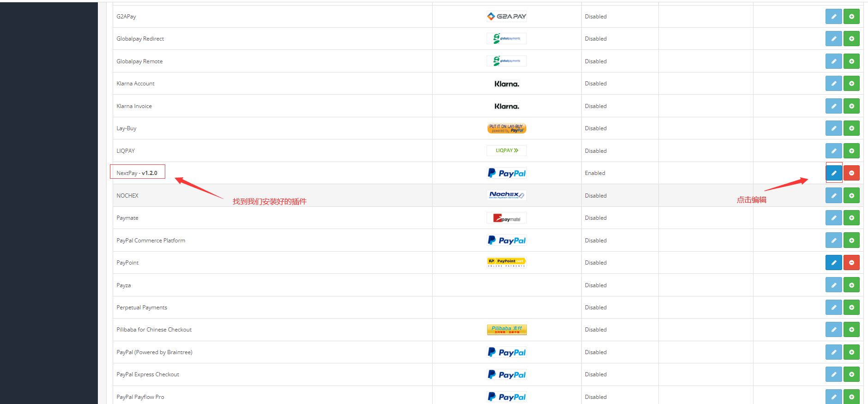
Task: Edit the Perpetual Payments extension
Action: point(833,308)
